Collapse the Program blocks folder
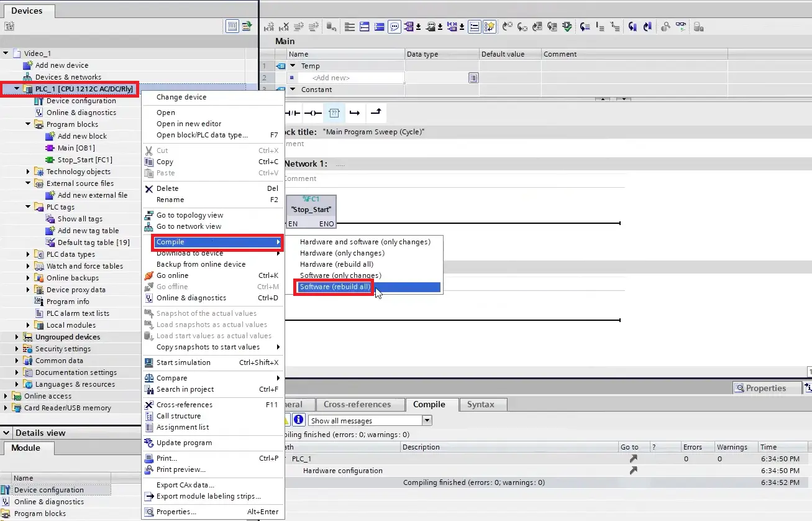This screenshot has height=521, width=812. pos(27,124)
